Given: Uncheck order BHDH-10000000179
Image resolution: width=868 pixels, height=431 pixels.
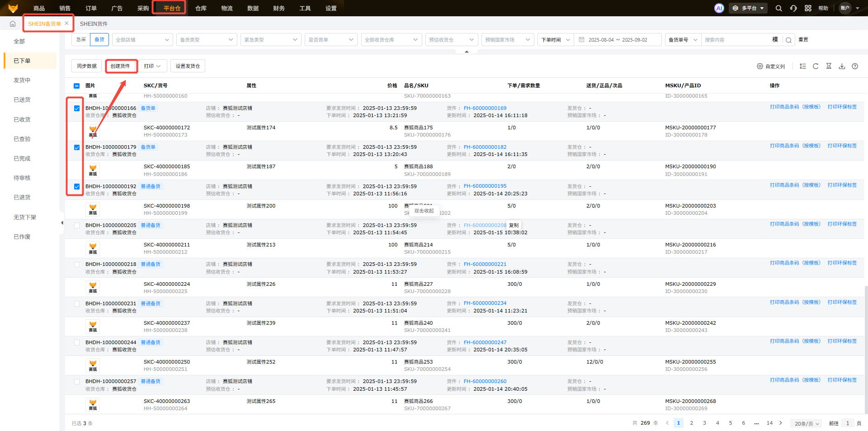Looking at the screenshot, I should click(77, 147).
